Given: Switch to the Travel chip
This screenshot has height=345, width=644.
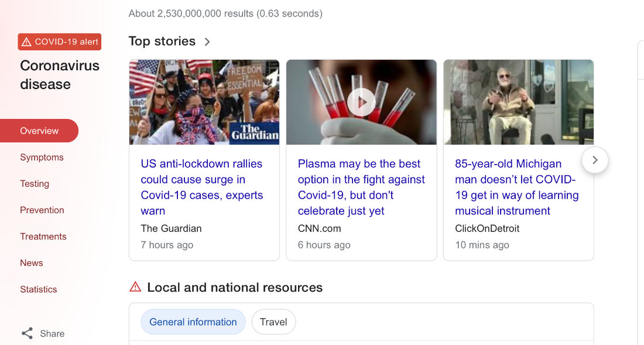Looking at the screenshot, I should (273, 322).
